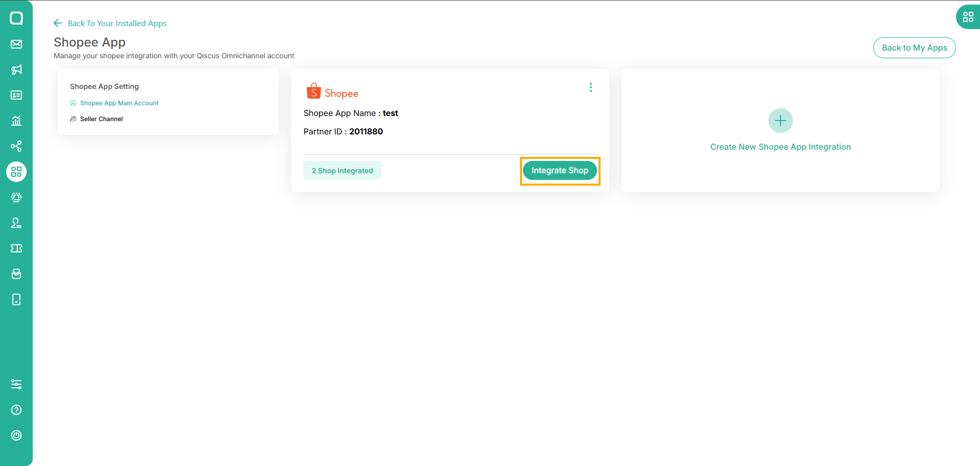Click the plus icon to add integration
This screenshot has width=980, height=466.
(x=780, y=121)
